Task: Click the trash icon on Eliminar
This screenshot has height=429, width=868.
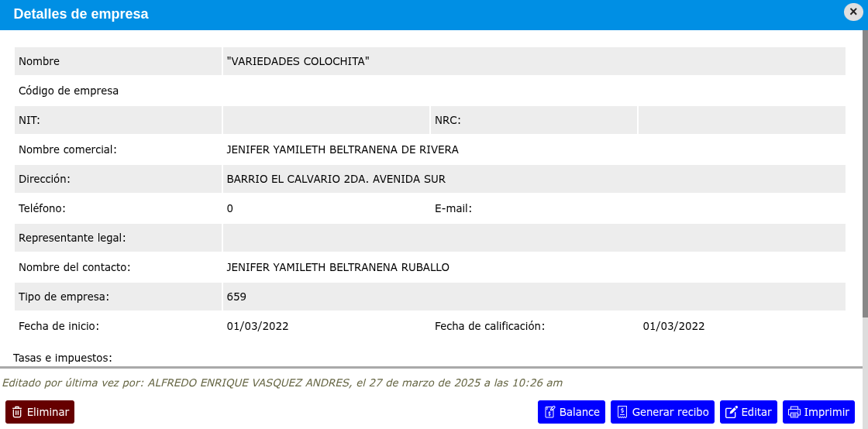Action: tap(17, 412)
